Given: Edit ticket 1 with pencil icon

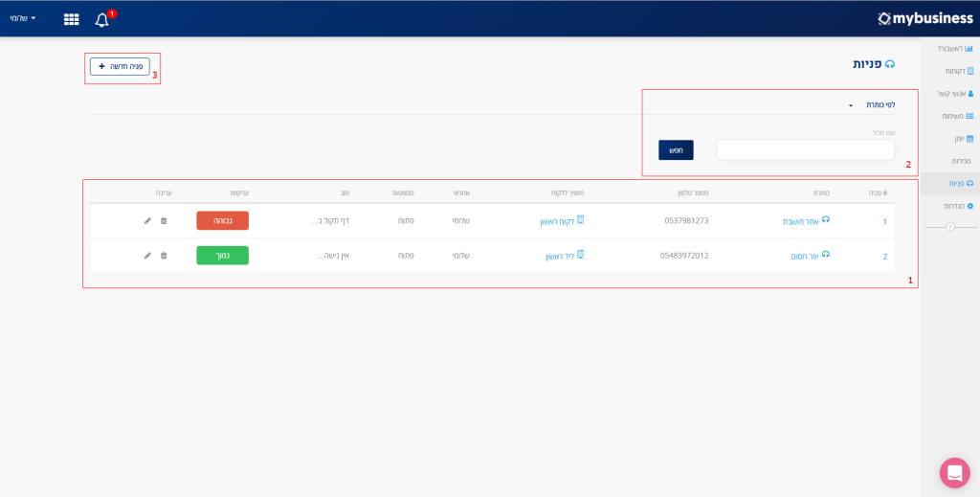Looking at the screenshot, I should pos(147,220).
